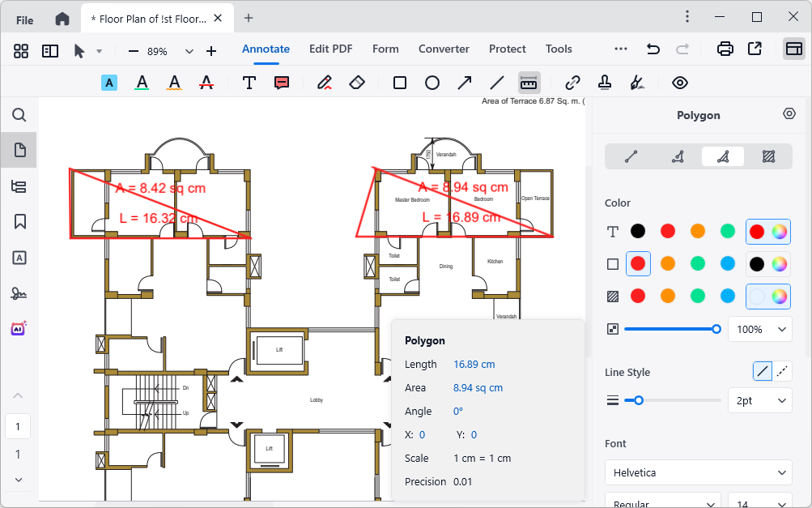The width and height of the screenshot is (812, 508).
Task: Open the search panel in the sidebar
Action: point(18,115)
